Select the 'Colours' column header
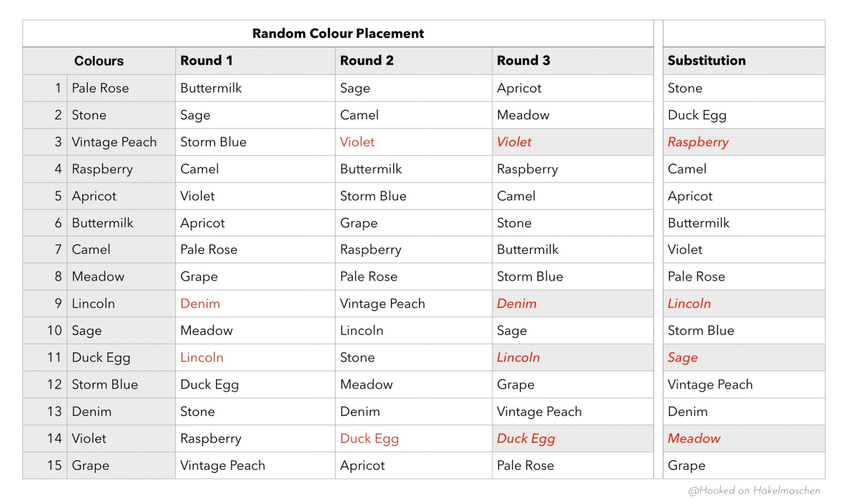This screenshot has height=504, width=851. pyautogui.click(x=99, y=61)
